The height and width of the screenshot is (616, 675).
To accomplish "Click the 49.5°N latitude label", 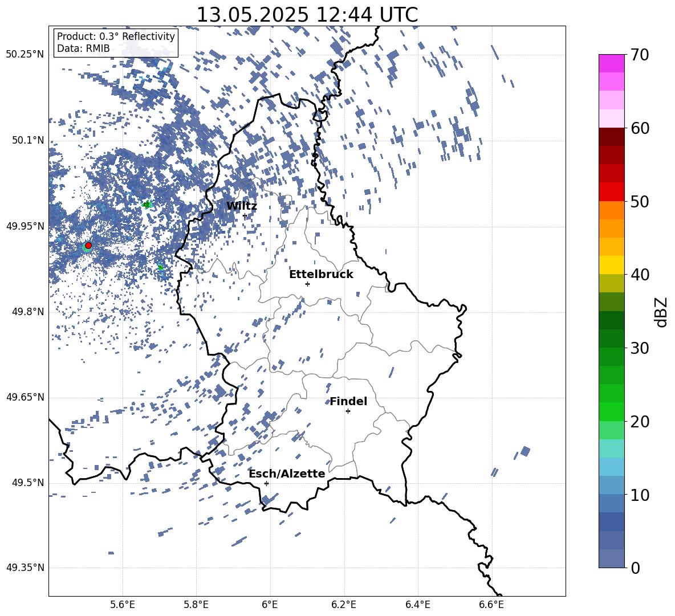I will (28, 482).
